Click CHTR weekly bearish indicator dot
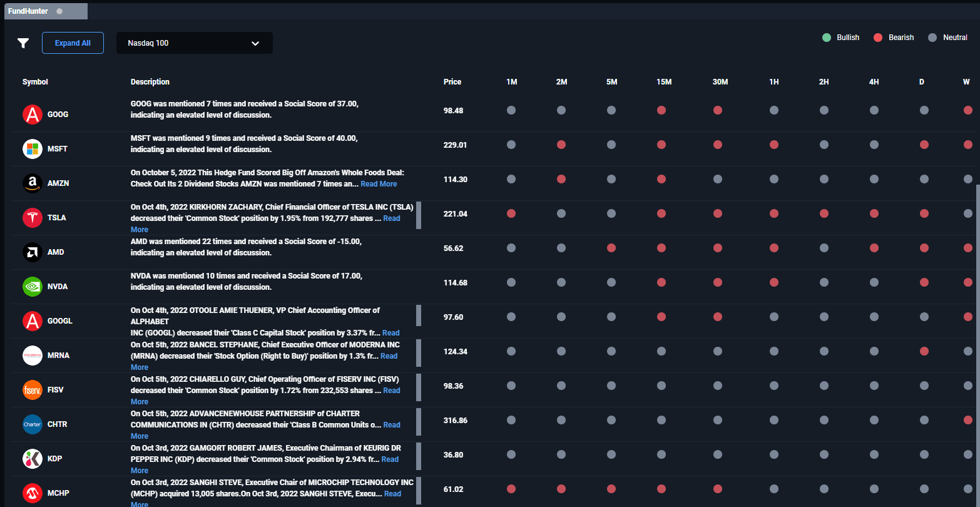 (x=968, y=420)
